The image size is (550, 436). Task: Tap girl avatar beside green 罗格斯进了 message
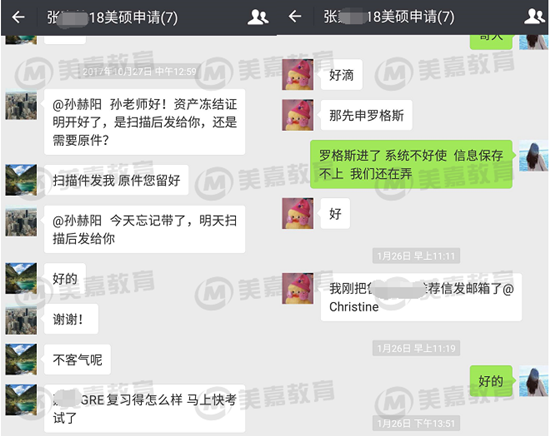(x=534, y=156)
